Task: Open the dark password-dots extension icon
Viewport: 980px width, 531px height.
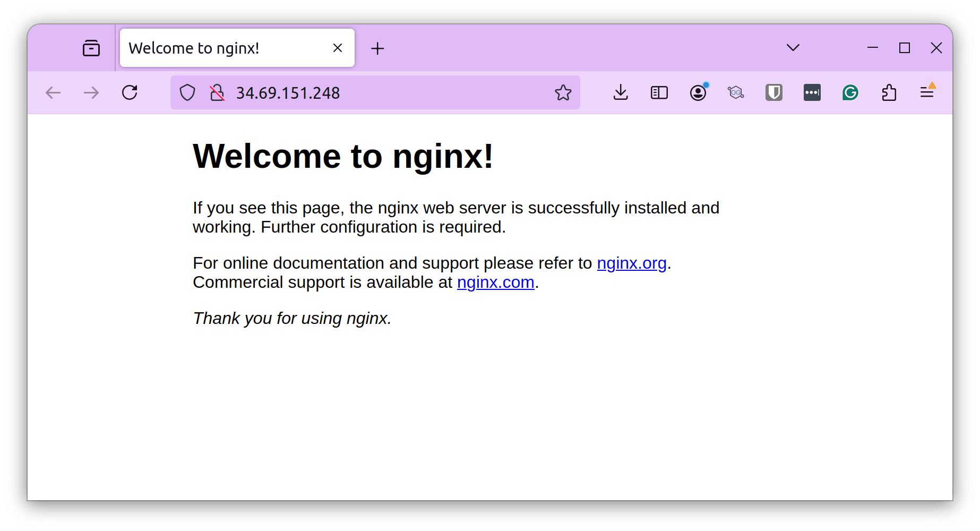Action: (x=812, y=93)
